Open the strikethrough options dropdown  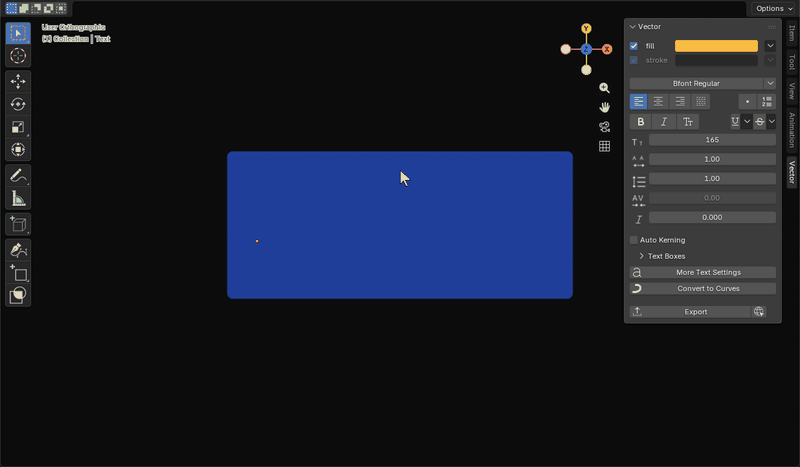pos(771,121)
